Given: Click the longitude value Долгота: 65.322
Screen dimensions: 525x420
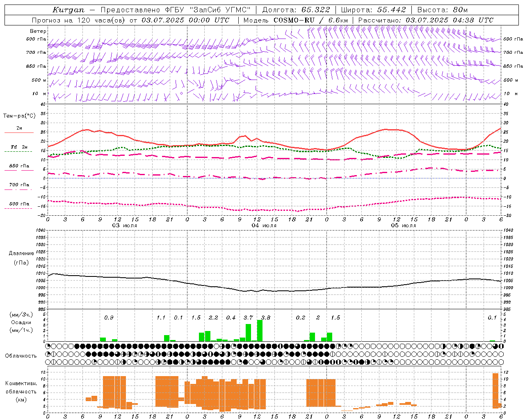Looking at the screenshot, I should (296, 10).
